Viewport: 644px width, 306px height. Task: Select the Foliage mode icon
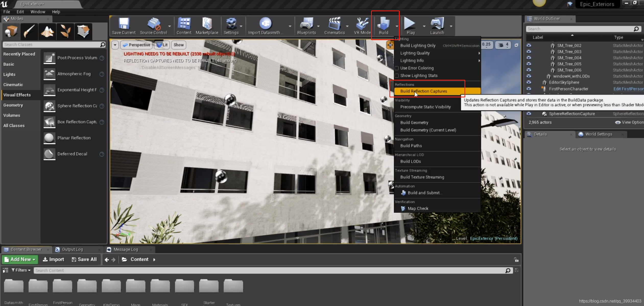65,31
